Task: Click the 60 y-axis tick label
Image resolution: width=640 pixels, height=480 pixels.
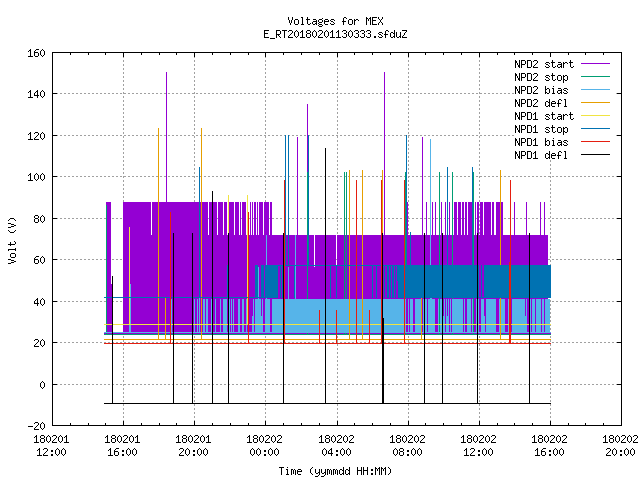Action: click(39, 260)
